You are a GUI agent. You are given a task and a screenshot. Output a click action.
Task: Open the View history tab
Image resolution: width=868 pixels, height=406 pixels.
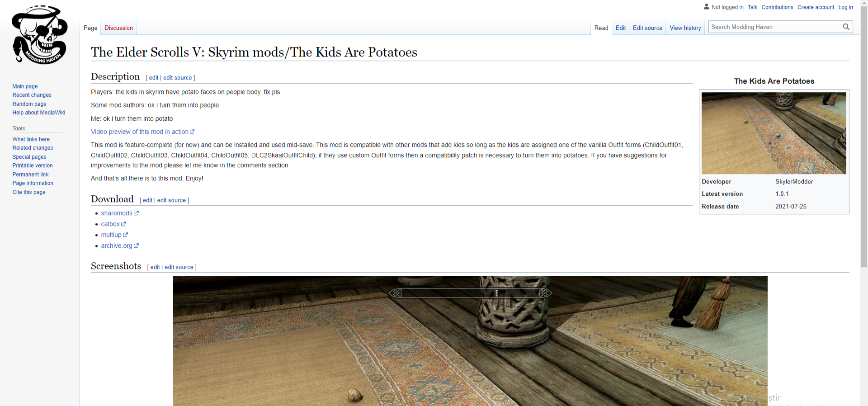point(685,28)
